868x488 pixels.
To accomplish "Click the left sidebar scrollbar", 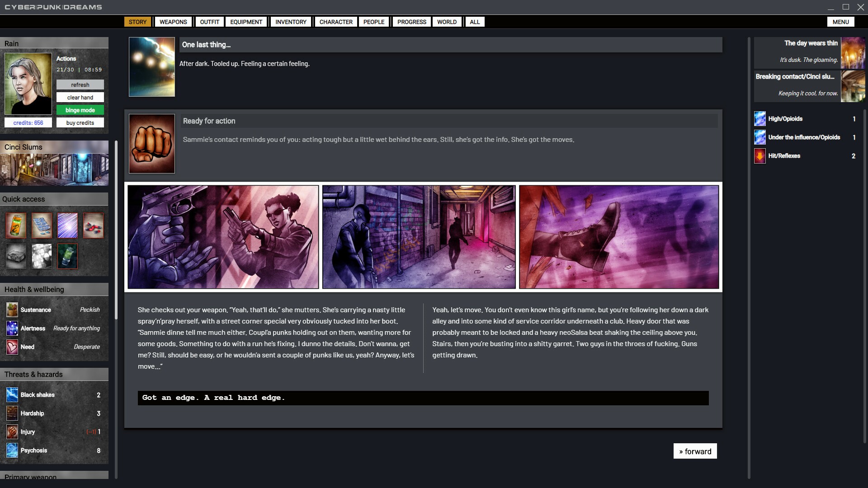I will pos(116,230).
